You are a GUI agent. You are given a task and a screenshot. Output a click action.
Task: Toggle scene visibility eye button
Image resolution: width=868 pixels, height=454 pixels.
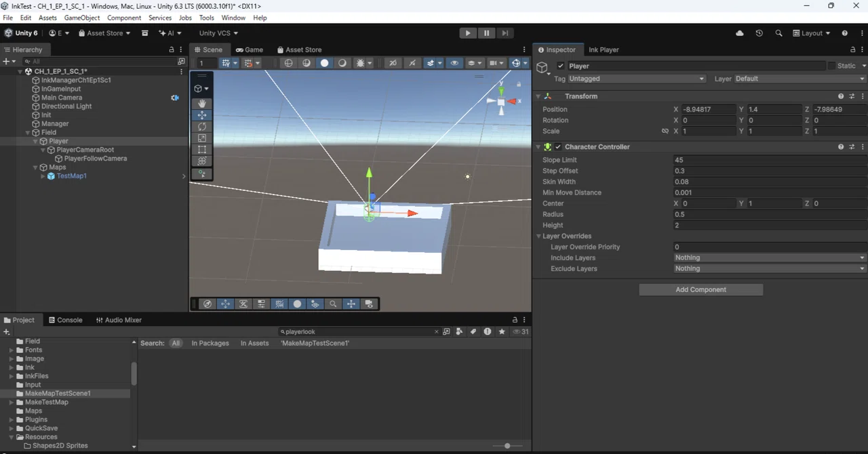coord(454,63)
